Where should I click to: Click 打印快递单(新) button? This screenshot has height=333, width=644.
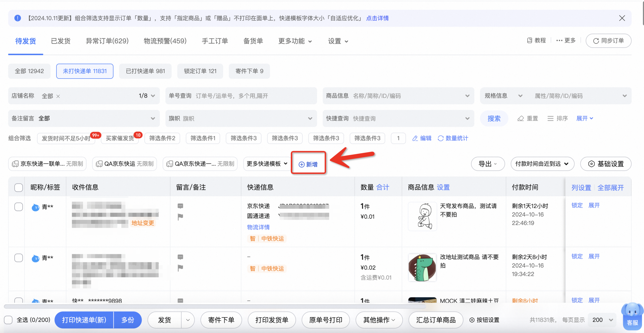click(x=84, y=320)
